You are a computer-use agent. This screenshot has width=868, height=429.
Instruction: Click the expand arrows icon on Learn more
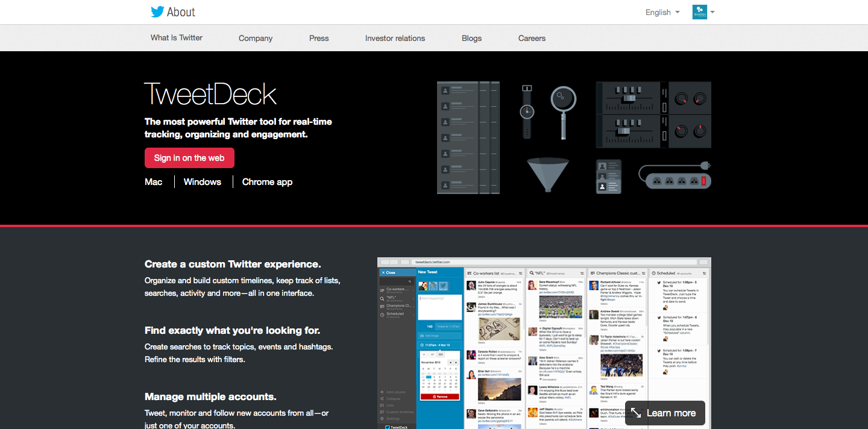point(636,413)
